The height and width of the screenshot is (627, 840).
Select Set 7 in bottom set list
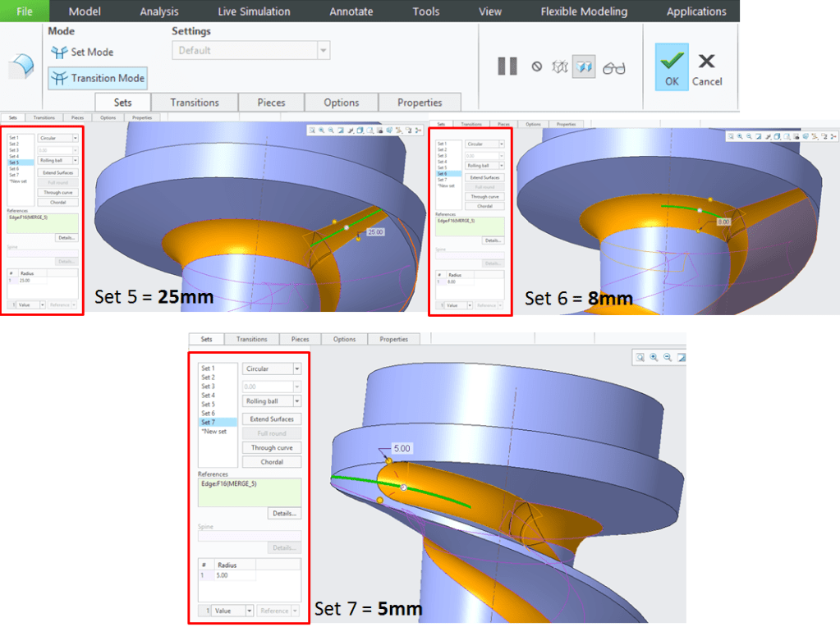[209, 422]
